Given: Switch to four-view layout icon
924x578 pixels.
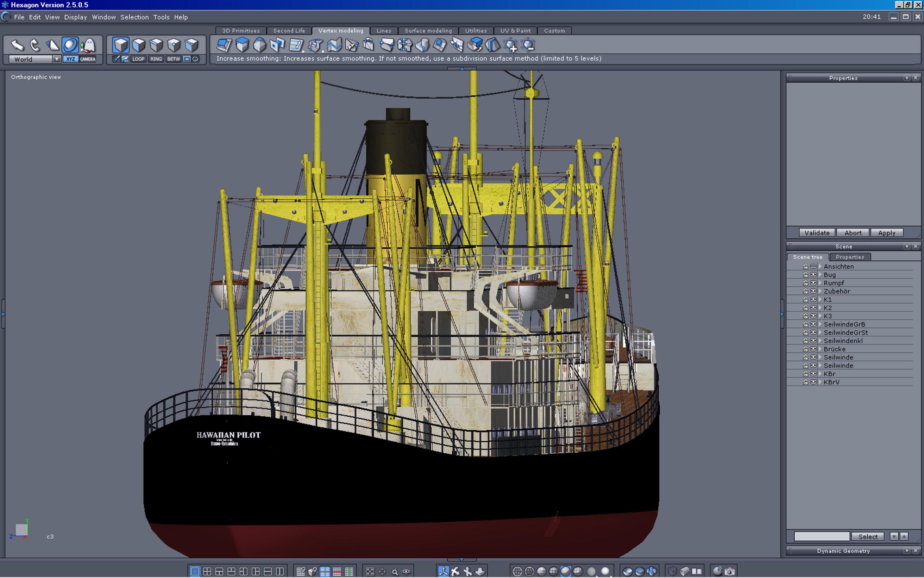Looking at the screenshot, I should click(207, 572).
